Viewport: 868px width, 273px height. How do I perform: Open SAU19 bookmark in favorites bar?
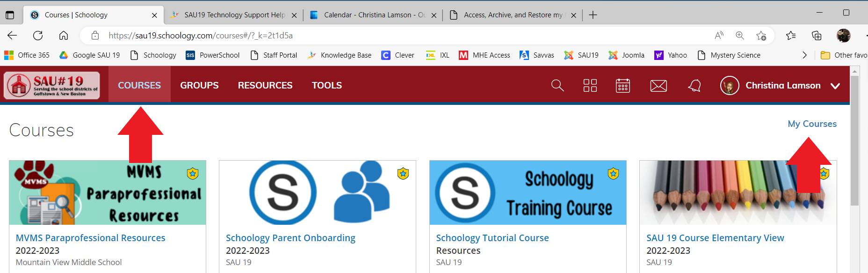coord(581,55)
